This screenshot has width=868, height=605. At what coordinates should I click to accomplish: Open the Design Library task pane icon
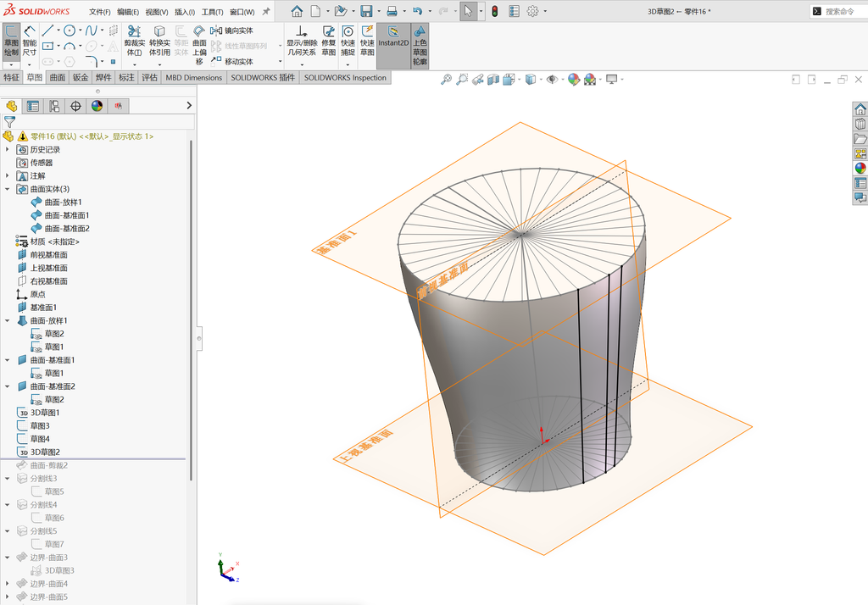coord(860,124)
